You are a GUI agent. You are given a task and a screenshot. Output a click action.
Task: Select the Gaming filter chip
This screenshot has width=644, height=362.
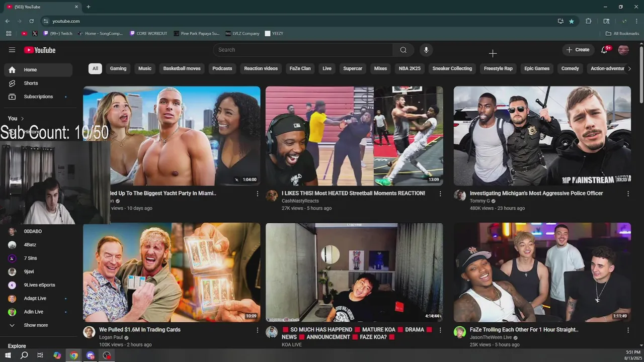tap(118, 68)
